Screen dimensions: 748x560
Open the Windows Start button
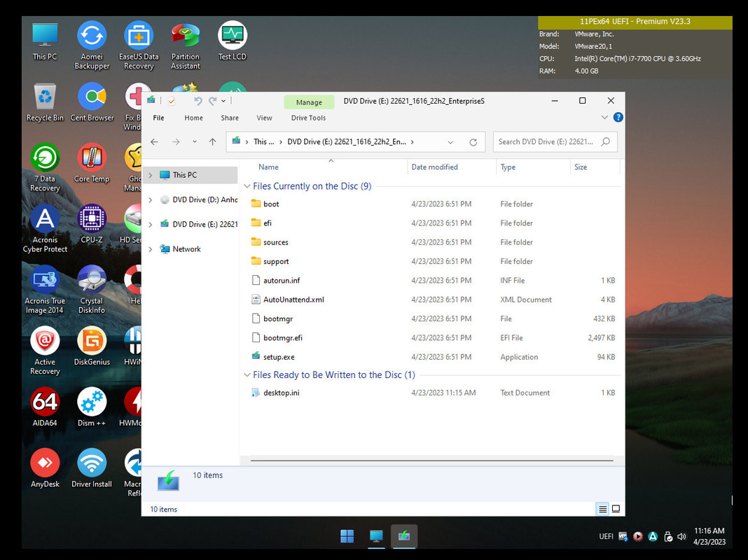tap(347, 536)
